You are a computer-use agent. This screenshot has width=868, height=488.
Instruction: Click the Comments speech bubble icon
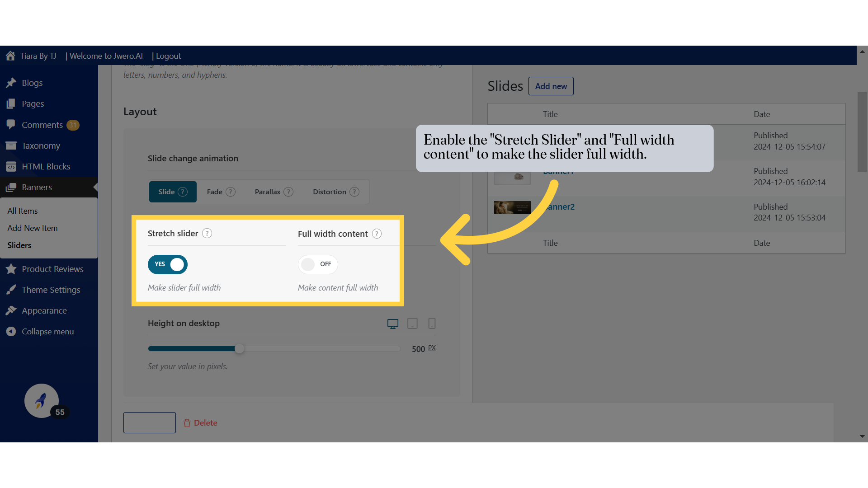click(11, 124)
